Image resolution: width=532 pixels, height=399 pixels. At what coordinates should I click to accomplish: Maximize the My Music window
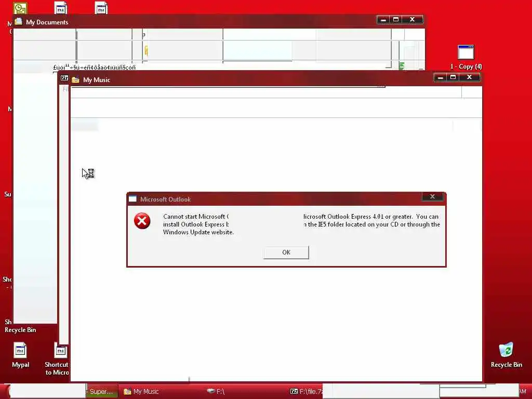click(x=453, y=77)
